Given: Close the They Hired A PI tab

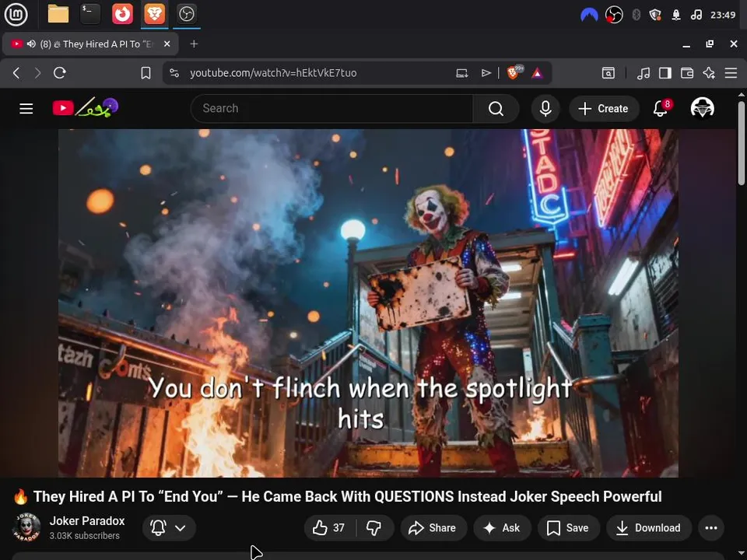Looking at the screenshot, I should tap(167, 44).
